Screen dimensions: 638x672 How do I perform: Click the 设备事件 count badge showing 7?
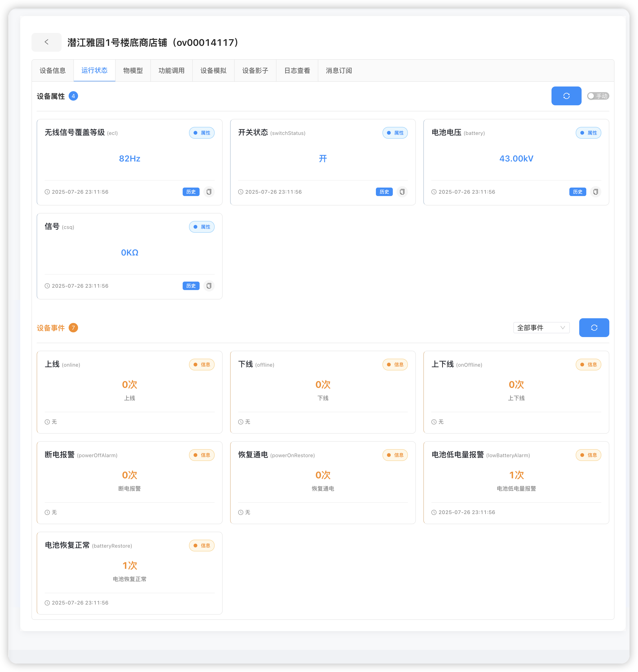pos(73,328)
